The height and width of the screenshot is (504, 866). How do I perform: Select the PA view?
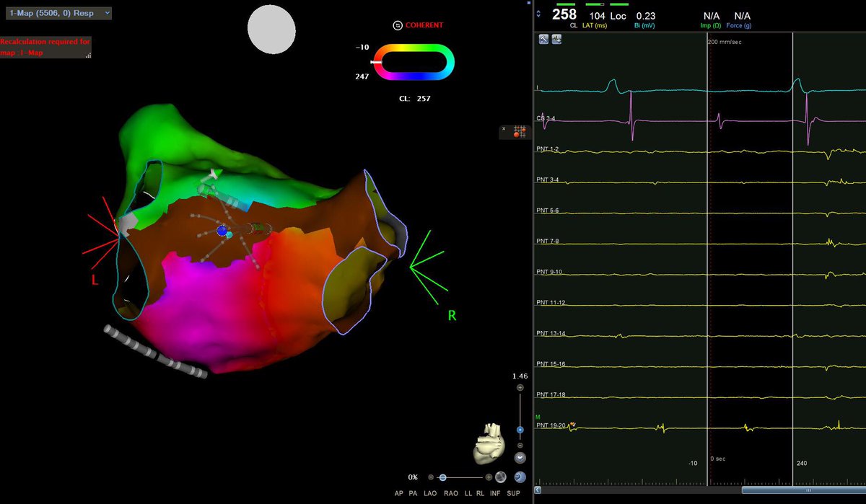[411, 493]
